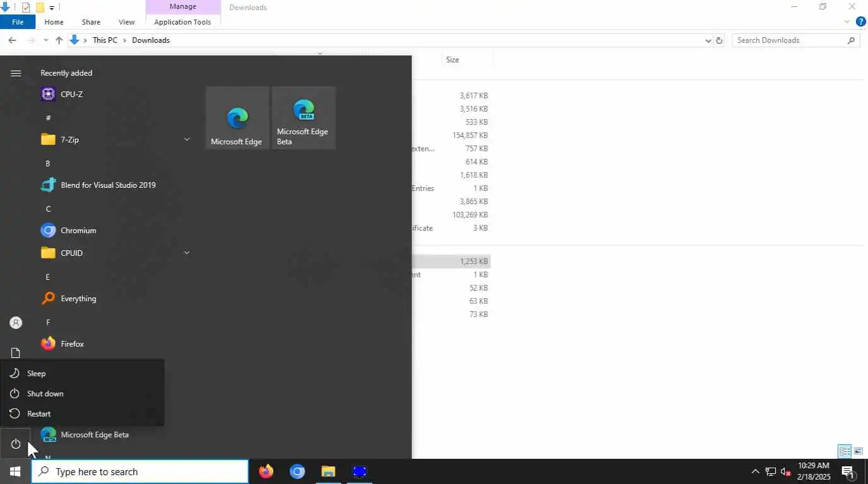Choose Sleep from power menu
Screen dimensions: 868x484
[82, 374]
